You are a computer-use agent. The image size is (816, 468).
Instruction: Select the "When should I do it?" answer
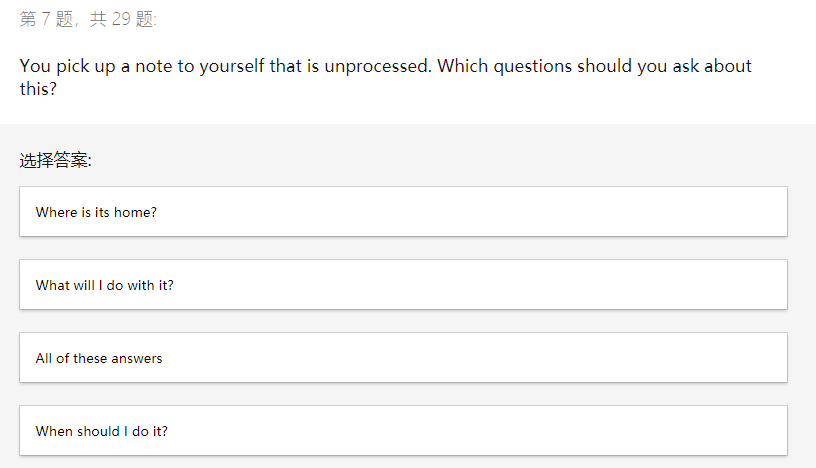pos(403,431)
